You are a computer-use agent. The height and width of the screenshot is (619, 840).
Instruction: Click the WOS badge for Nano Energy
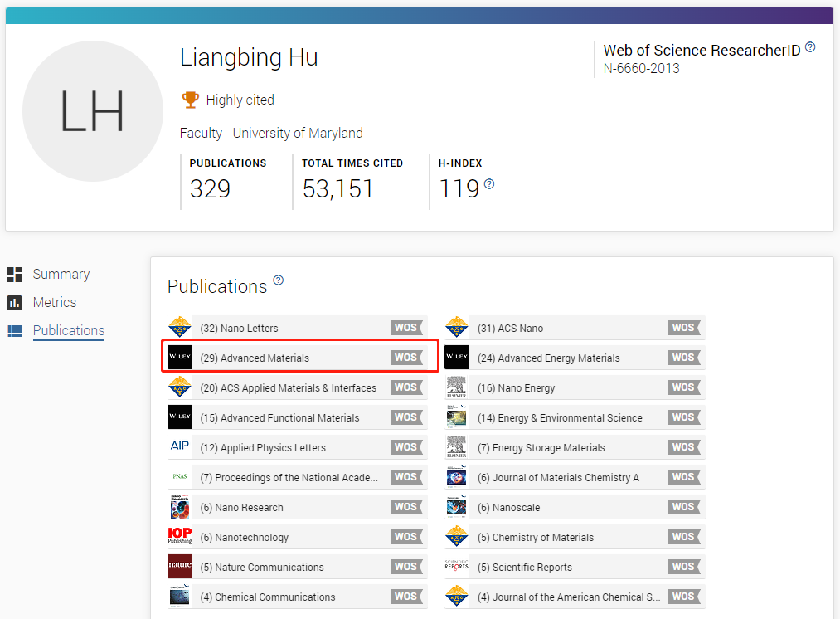click(684, 387)
